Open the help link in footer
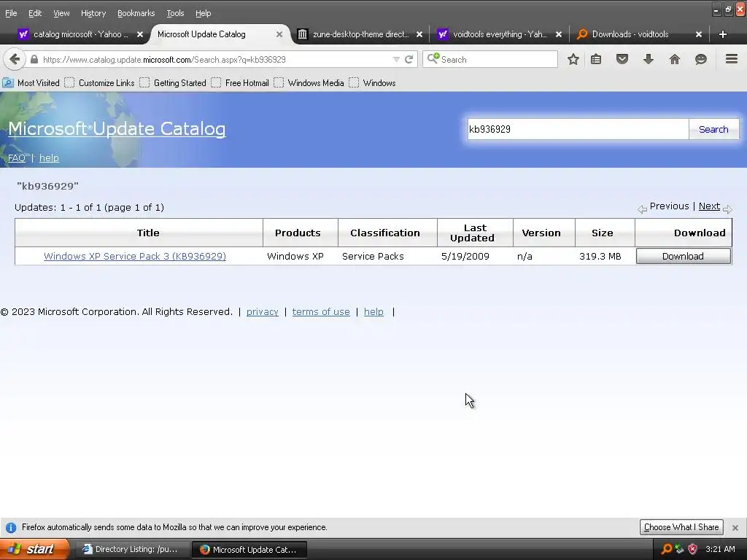747x560 pixels. coord(373,312)
